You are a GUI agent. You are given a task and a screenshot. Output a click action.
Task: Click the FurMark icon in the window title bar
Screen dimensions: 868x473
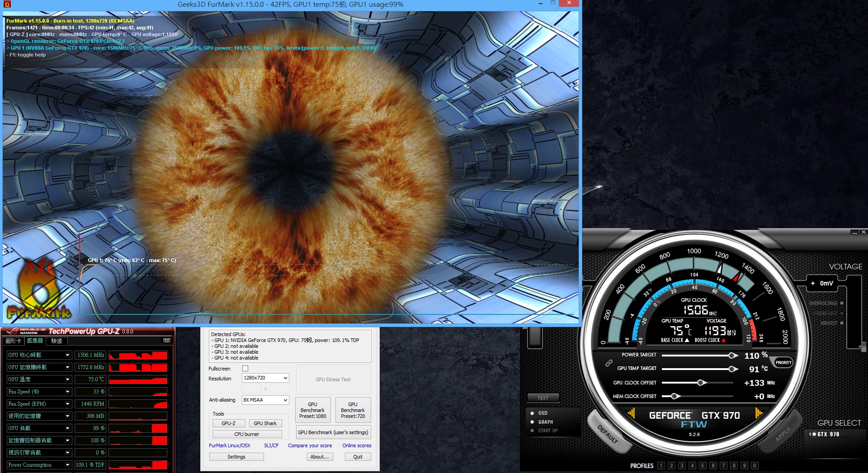[x=7, y=4]
